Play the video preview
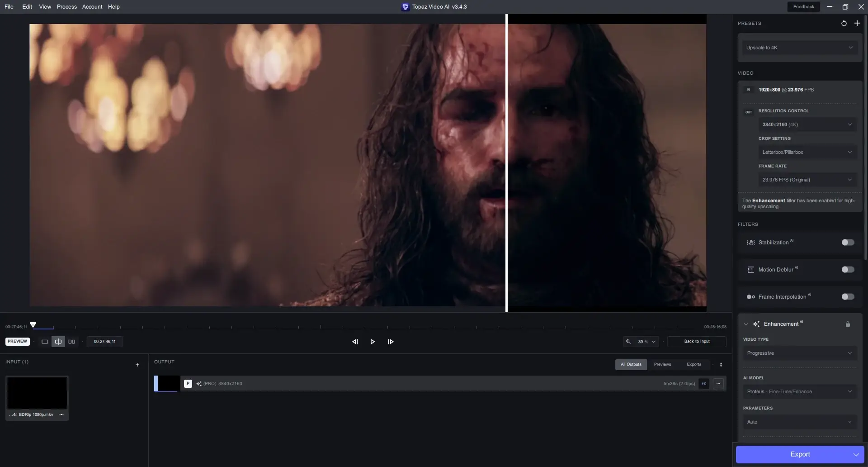Screen dimensions: 868x467 [x=373, y=342]
